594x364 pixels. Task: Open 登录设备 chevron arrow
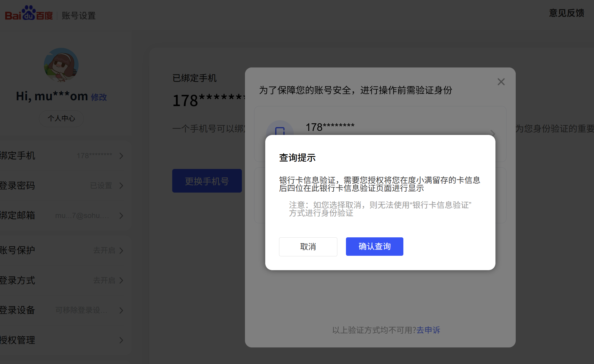[121, 310]
